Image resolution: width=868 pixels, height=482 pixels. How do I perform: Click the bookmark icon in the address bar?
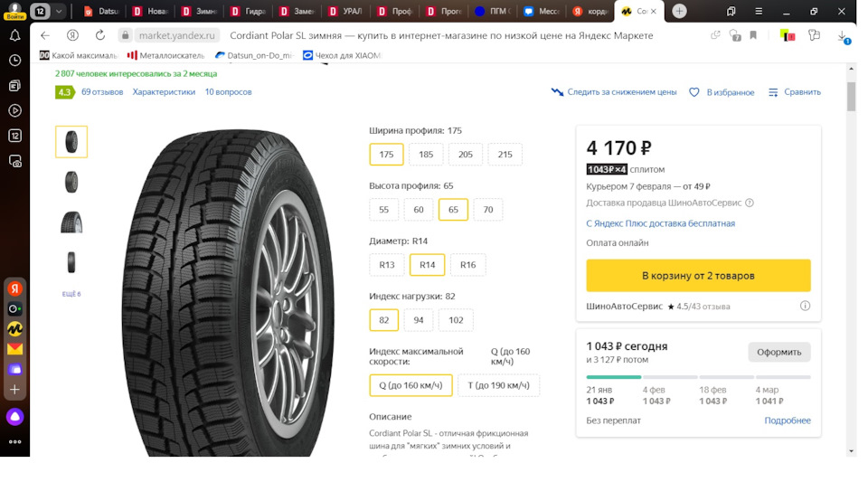(x=753, y=35)
